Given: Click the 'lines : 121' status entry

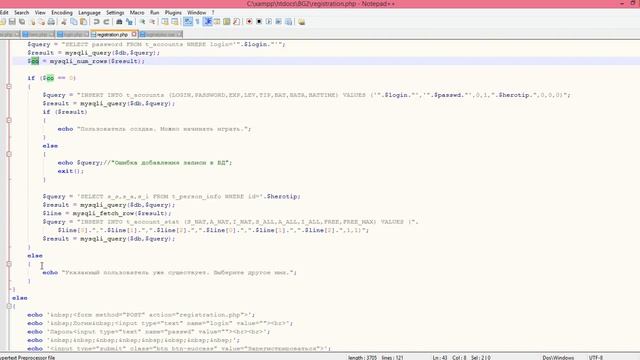Looking at the screenshot, I should click(392, 357).
